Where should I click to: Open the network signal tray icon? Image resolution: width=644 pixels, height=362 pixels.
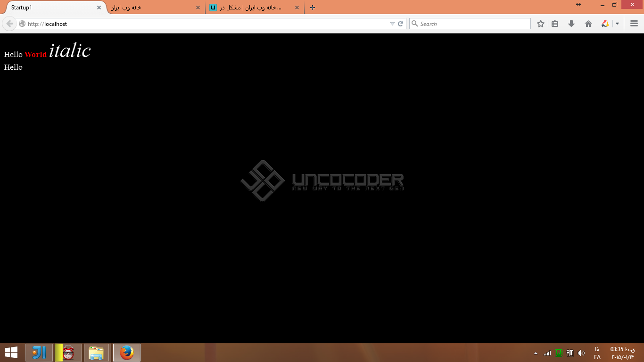pos(547,353)
